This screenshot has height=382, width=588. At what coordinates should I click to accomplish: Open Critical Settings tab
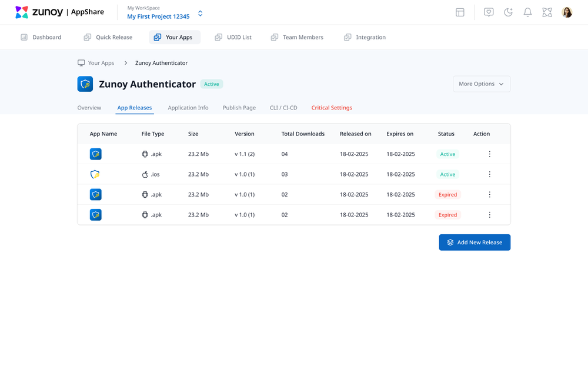coord(332,108)
